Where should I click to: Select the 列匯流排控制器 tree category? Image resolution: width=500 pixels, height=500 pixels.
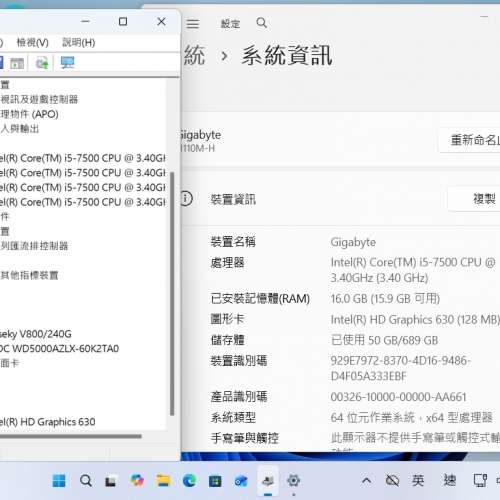coord(34,246)
